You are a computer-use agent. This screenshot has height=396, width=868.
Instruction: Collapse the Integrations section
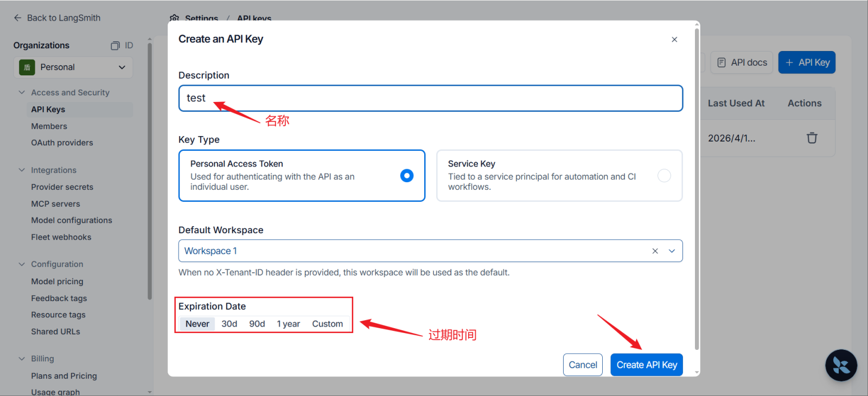click(x=22, y=170)
